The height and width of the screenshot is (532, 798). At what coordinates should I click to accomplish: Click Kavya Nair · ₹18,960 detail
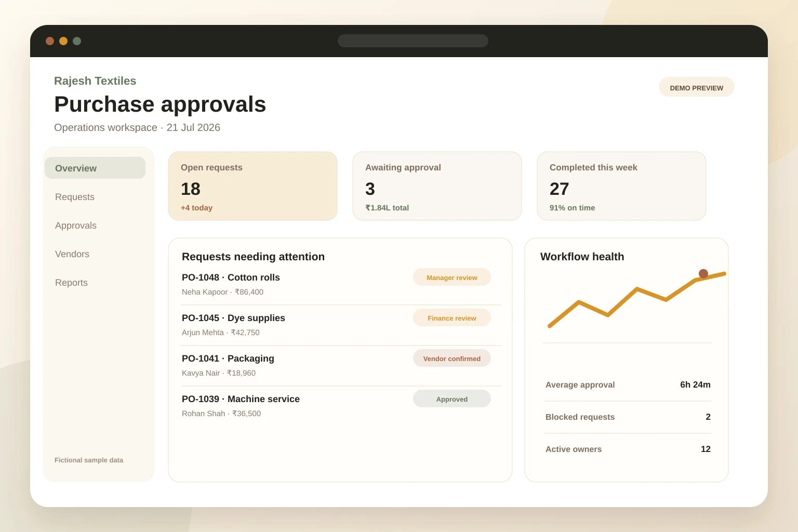(219, 373)
